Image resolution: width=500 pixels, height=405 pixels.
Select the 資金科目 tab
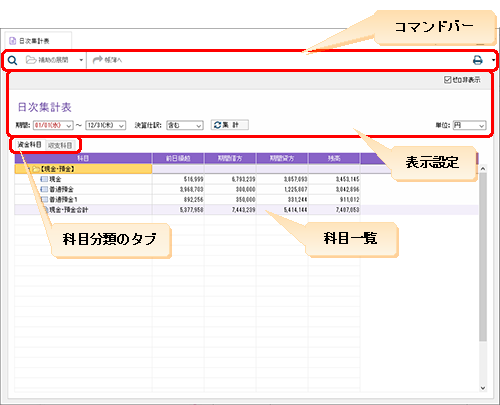pyautogui.click(x=29, y=145)
